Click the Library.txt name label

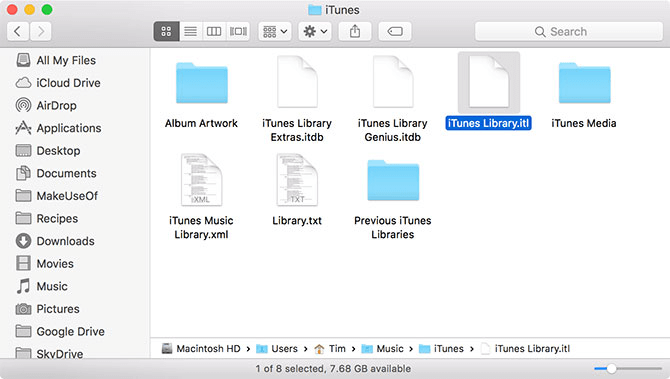point(297,220)
